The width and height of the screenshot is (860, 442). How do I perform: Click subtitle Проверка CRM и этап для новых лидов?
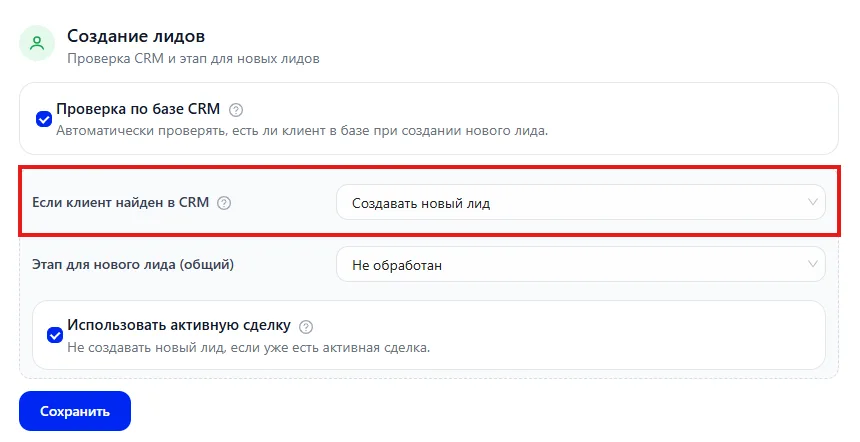click(x=194, y=59)
